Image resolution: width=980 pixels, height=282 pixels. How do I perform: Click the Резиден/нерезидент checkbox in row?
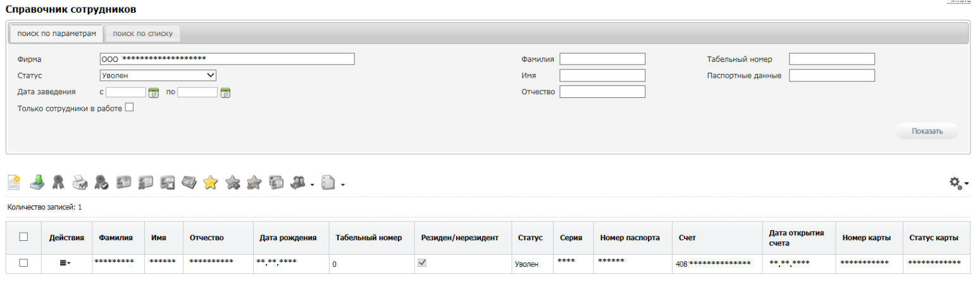(422, 262)
